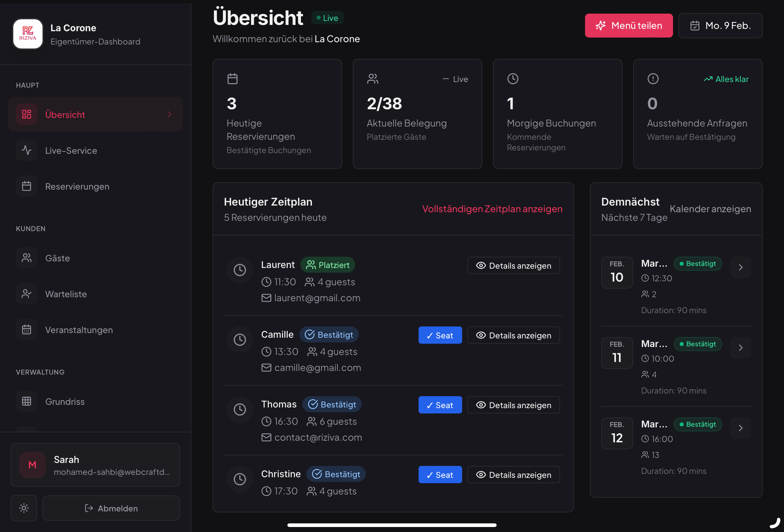
Task: Click the green Live status badge
Action: tap(327, 18)
